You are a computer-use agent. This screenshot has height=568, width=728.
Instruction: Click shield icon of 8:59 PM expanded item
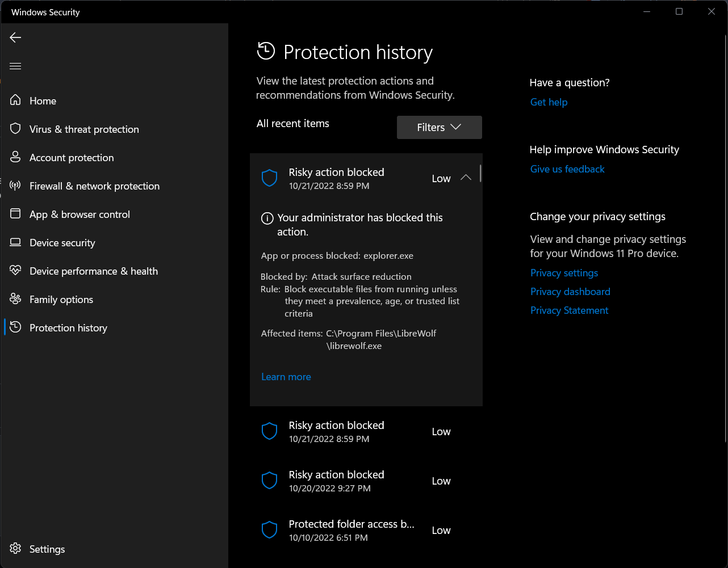pyautogui.click(x=269, y=178)
